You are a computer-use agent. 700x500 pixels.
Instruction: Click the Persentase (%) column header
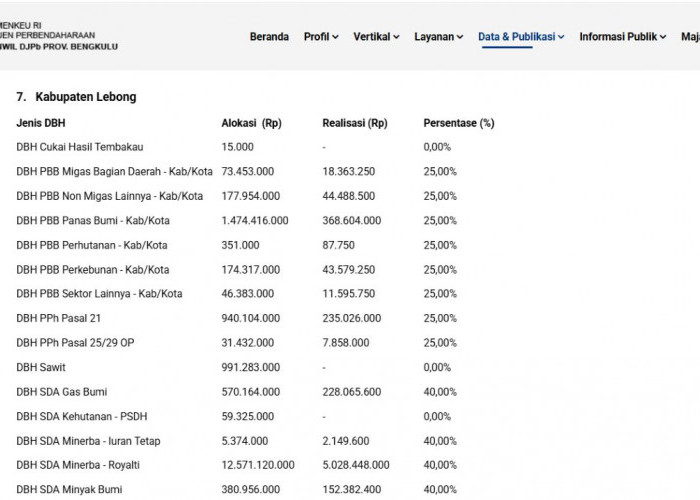pos(459,123)
